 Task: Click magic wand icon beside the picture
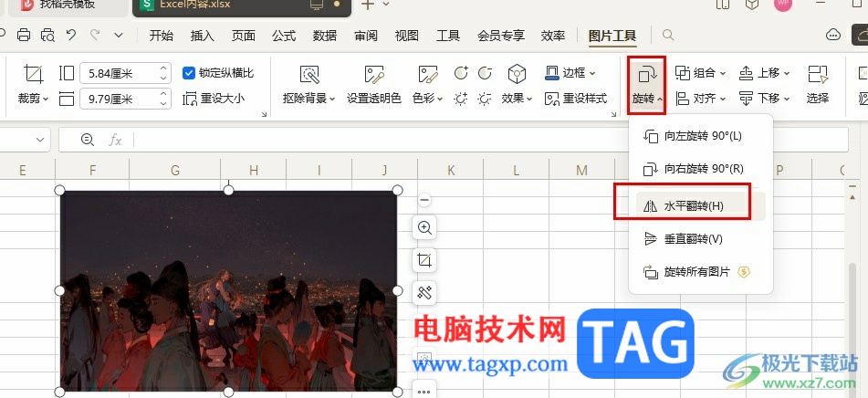click(x=424, y=293)
